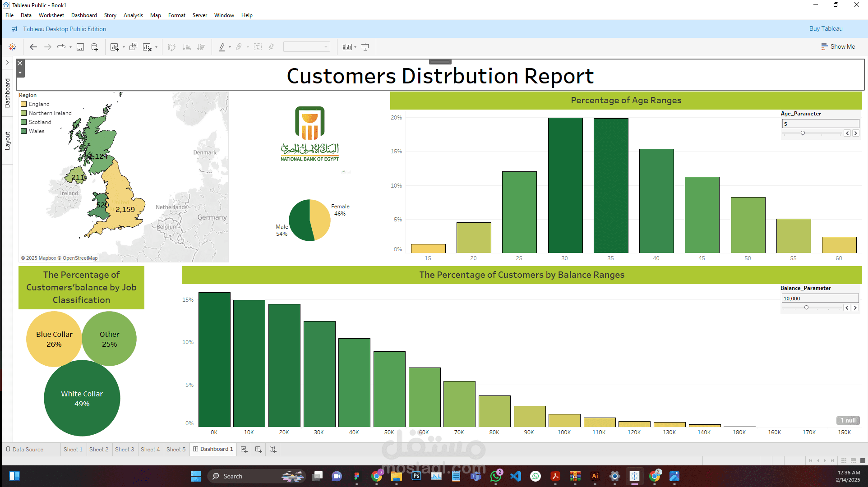Click the new worksheet icon beside Dashboard 1

click(244, 449)
